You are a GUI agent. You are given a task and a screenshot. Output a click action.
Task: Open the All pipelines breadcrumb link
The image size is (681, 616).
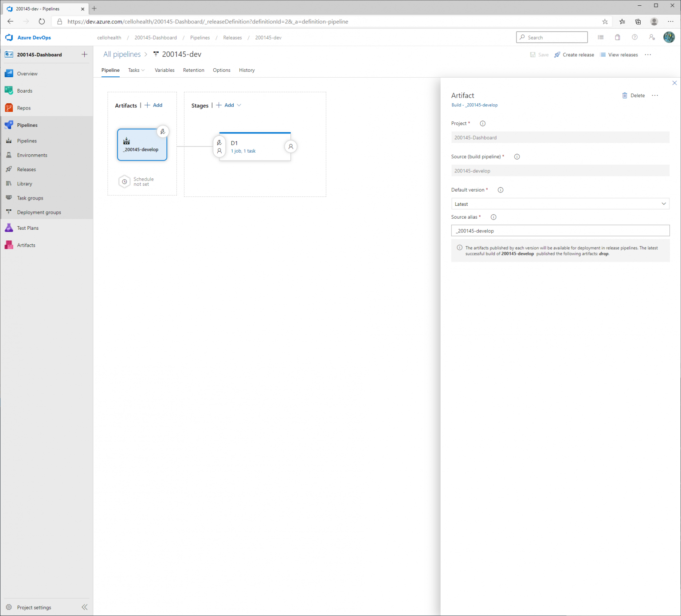[122, 54]
